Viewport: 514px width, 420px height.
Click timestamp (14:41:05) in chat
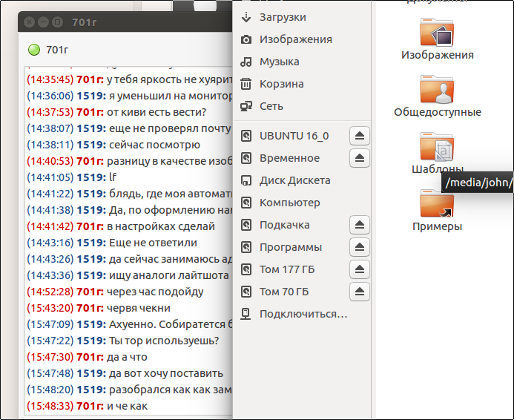point(50,177)
